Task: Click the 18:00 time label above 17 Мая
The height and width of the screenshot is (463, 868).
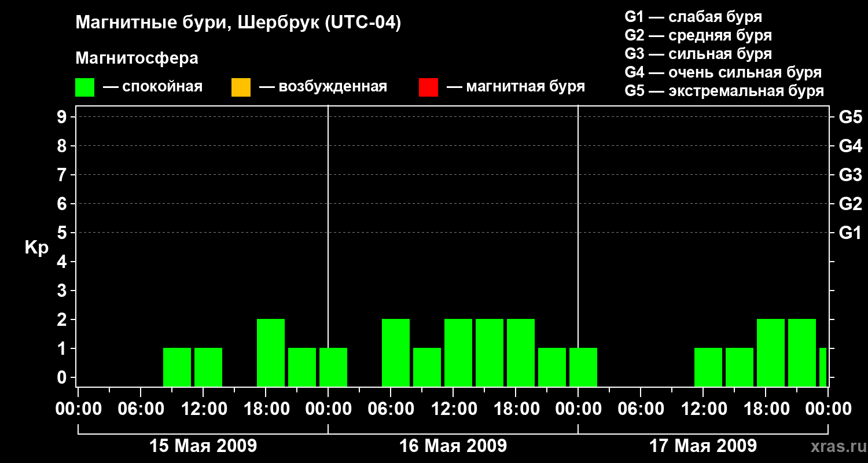Action: pyautogui.click(x=766, y=409)
